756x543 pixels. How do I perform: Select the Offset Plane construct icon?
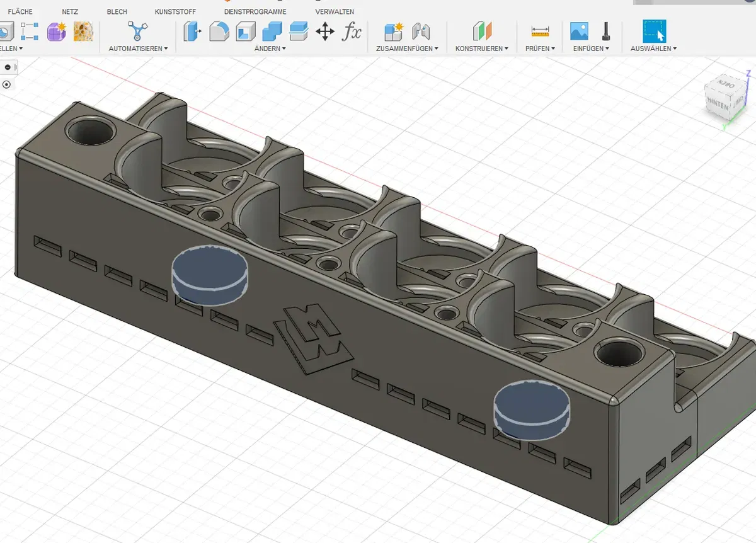click(x=482, y=31)
